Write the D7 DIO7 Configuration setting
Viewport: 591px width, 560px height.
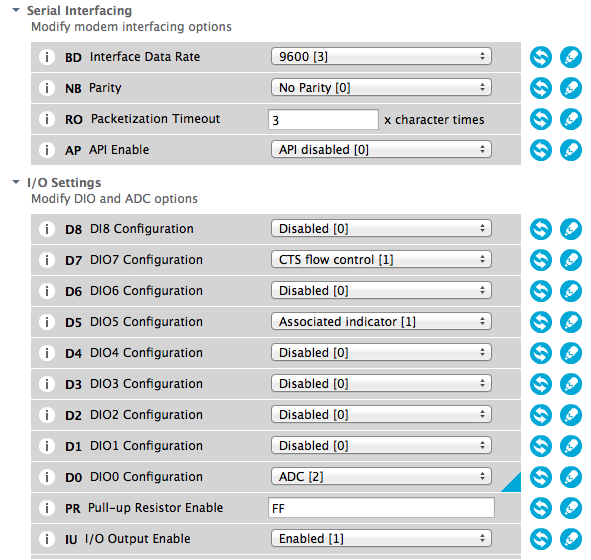point(571,260)
